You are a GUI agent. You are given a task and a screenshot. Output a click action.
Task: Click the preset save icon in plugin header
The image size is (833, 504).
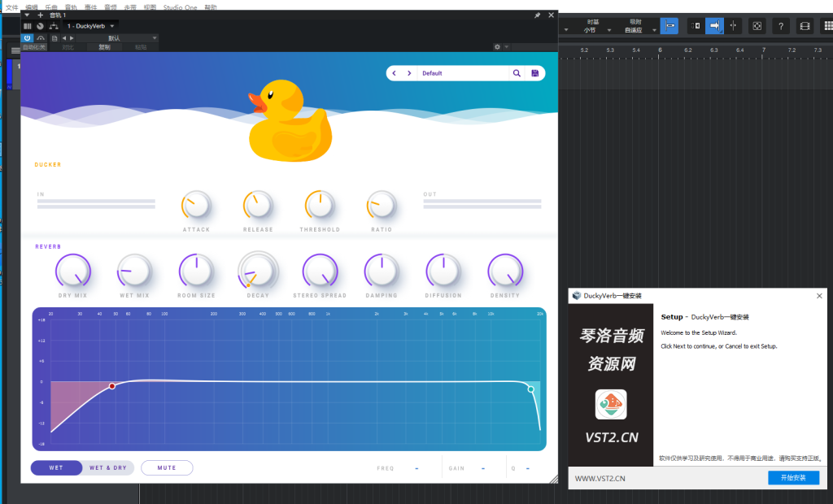coord(535,72)
